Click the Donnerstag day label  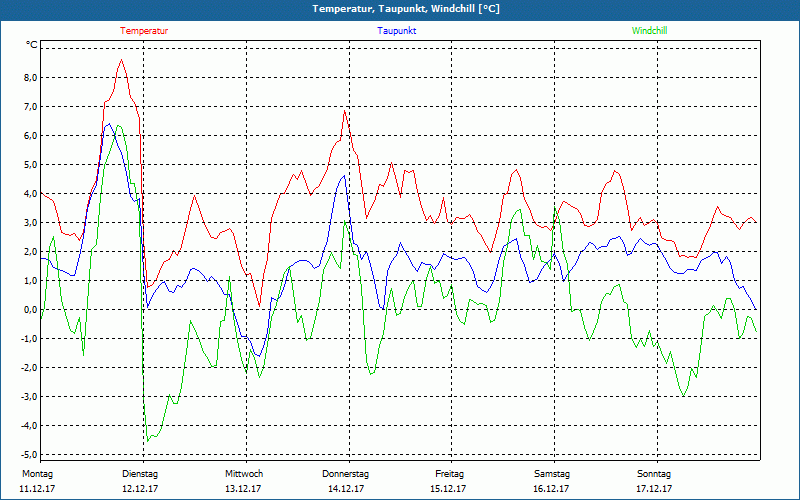tap(345, 474)
